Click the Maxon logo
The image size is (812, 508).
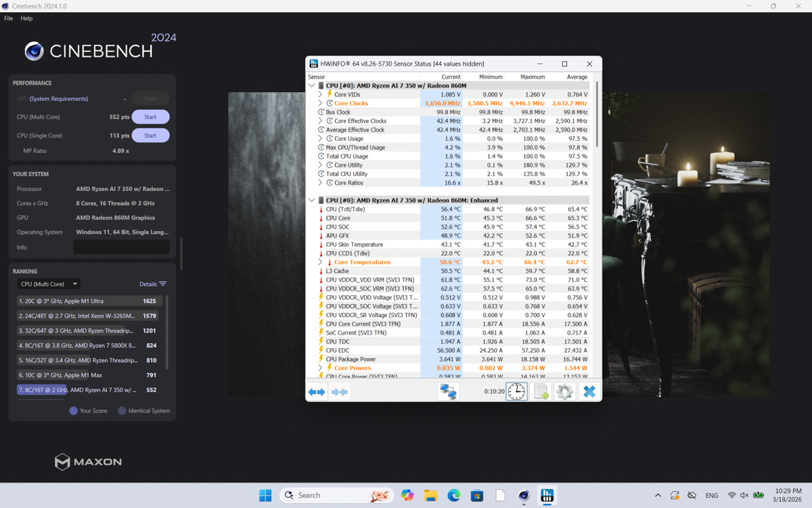click(x=88, y=461)
